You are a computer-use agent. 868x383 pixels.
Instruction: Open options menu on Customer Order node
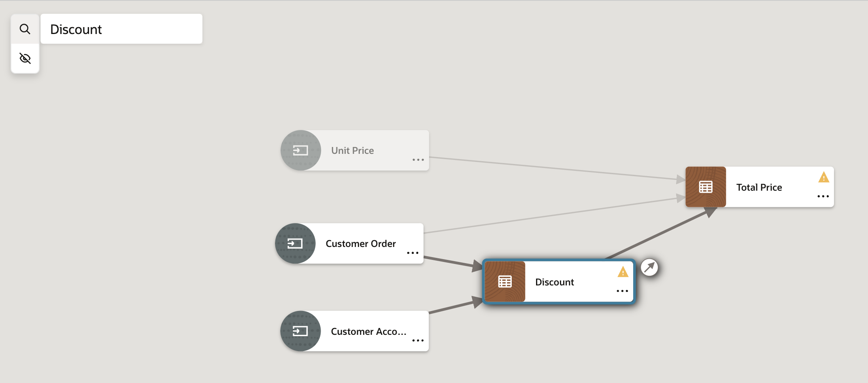(x=412, y=253)
